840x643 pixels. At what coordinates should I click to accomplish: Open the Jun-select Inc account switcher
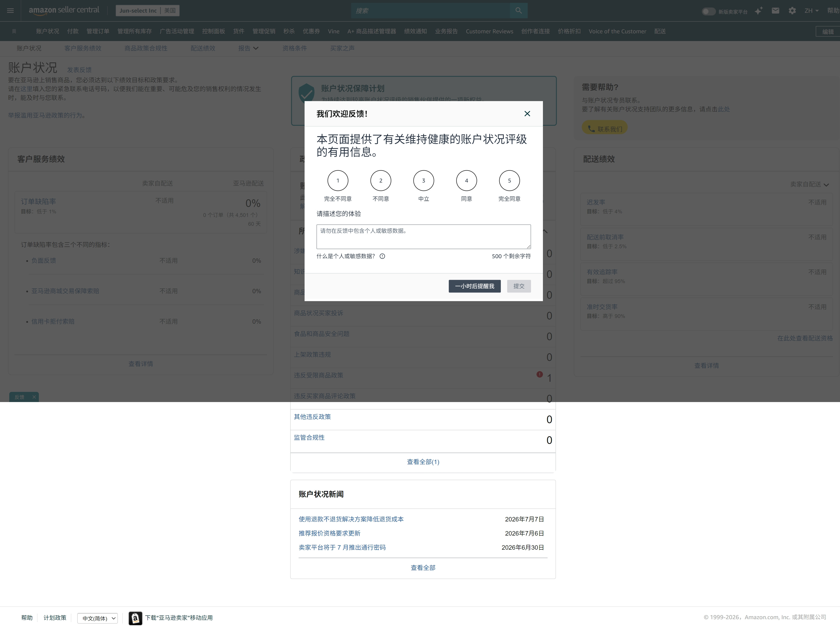147,11
